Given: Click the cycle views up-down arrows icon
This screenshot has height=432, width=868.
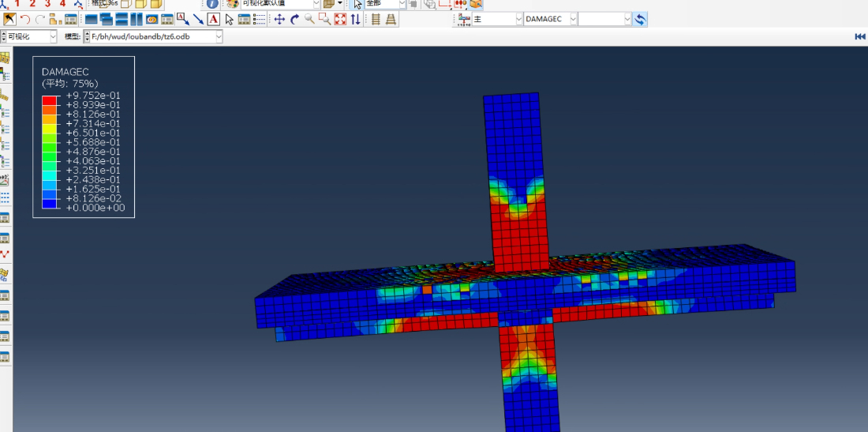Looking at the screenshot, I should coord(355,20).
